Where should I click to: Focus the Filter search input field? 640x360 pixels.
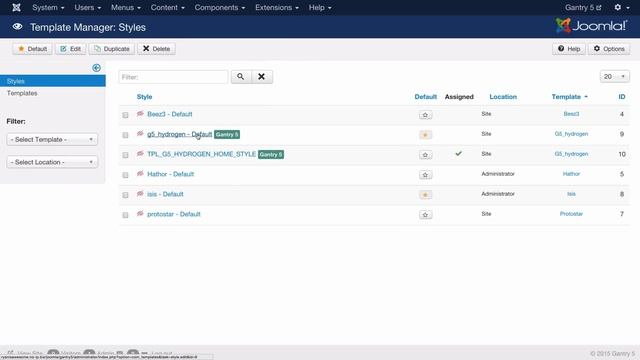pyautogui.click(x=173, y=77)
